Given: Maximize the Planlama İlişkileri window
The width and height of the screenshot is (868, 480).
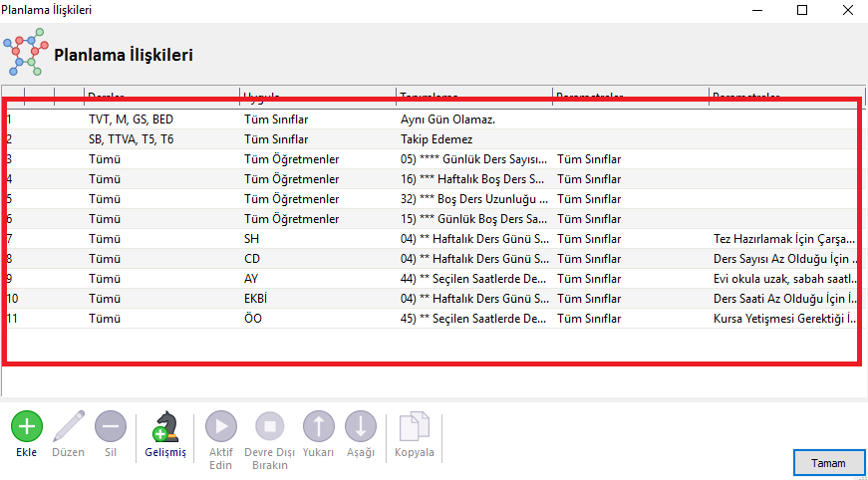Looking at the screenshot, I should 801,10.
